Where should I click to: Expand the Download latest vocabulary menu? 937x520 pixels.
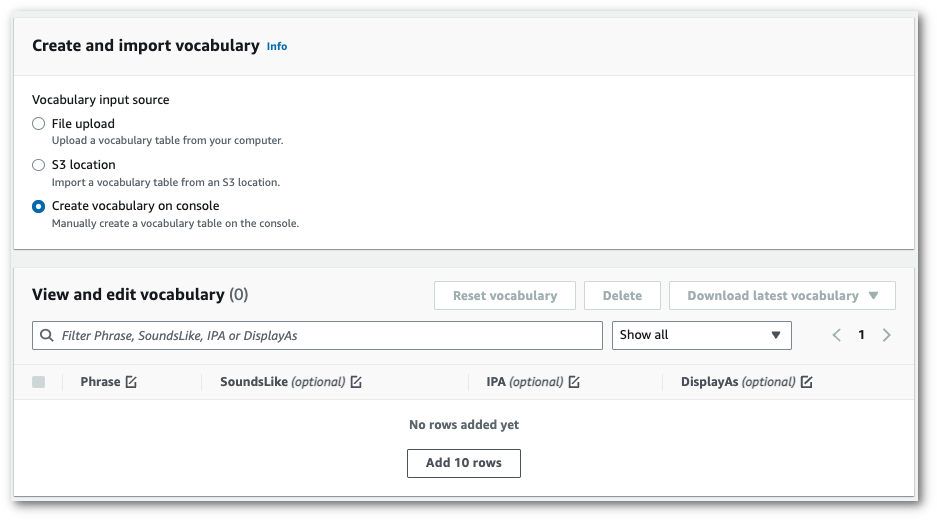tap(782, 296)
